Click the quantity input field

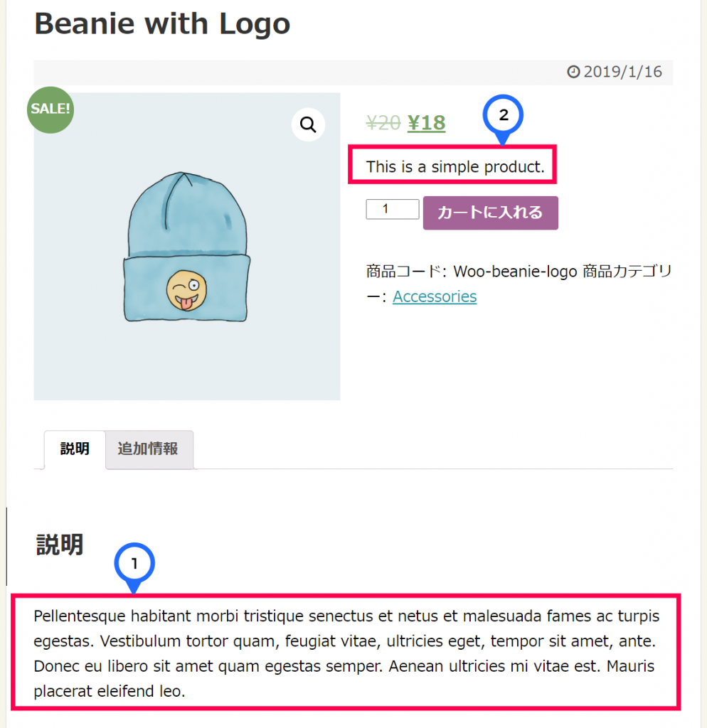pos(393,210)
